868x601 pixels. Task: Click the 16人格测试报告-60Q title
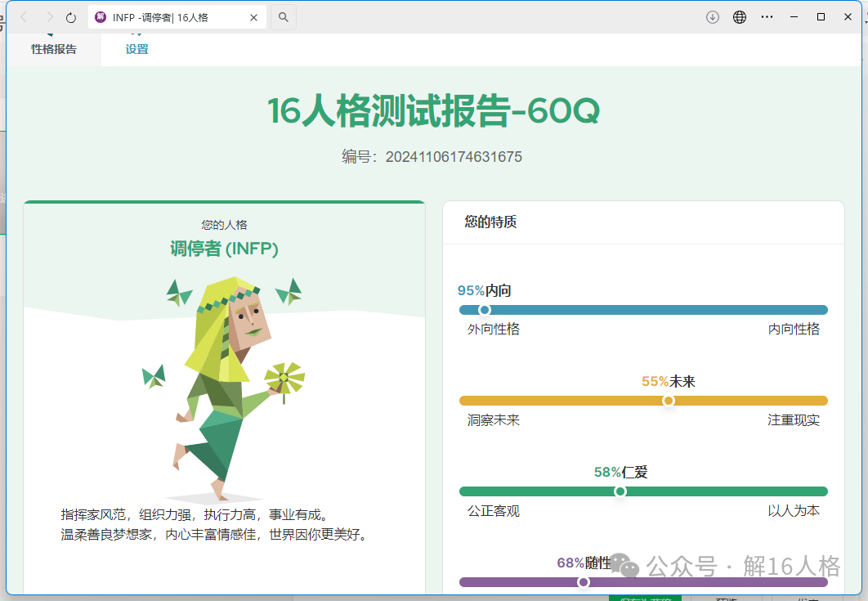(433, 110)
